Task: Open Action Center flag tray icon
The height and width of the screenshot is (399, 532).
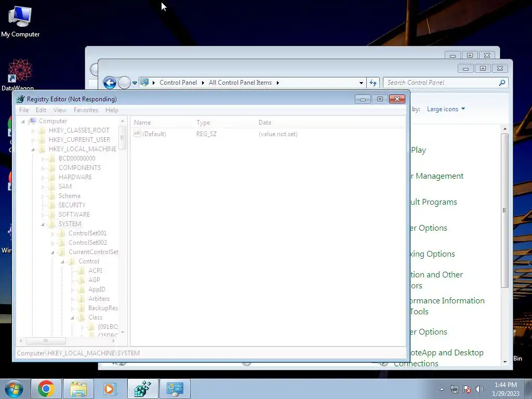Action: pos(467,389)
